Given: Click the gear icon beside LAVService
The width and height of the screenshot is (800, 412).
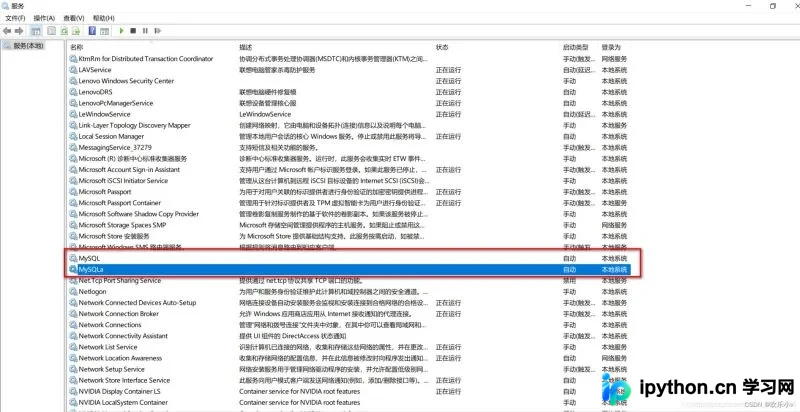Looking at the screenshot, I should pyautogui.click(x=73, y=70).
